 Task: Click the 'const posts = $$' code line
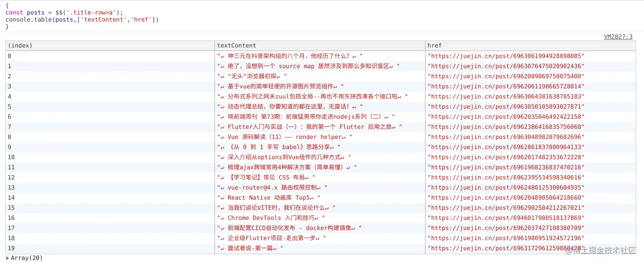coord(64,12)
